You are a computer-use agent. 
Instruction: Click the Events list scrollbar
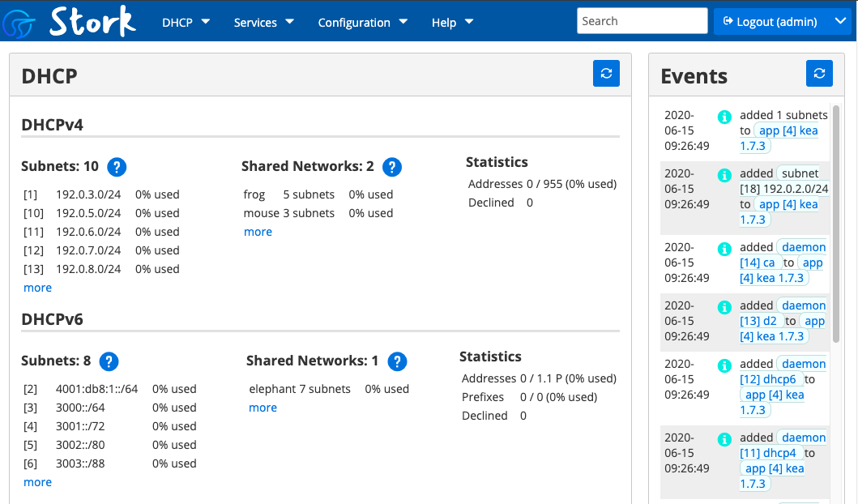tap(835, 224)
